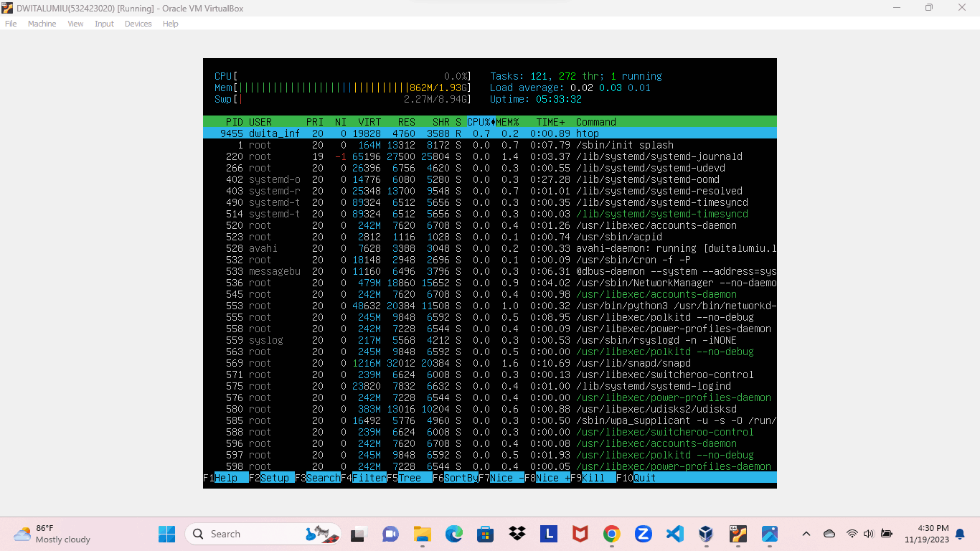Sort by the USER column header
Image resolution: width=980 pixels, height=551 pixels.
[x=260, y=122]
